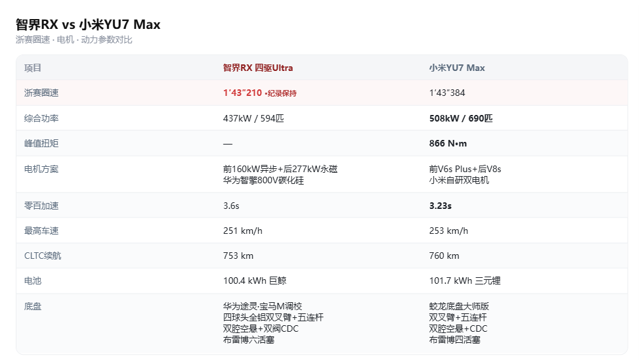This screenshot has height=360, width=644.
Task: Click the 866 N·m torque value
Action: 448,143
